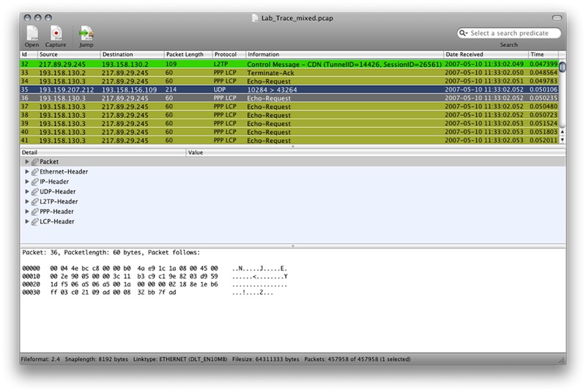Expand the UDP-Header disclosure triangle
586x392 pixels.
point(28,191)
